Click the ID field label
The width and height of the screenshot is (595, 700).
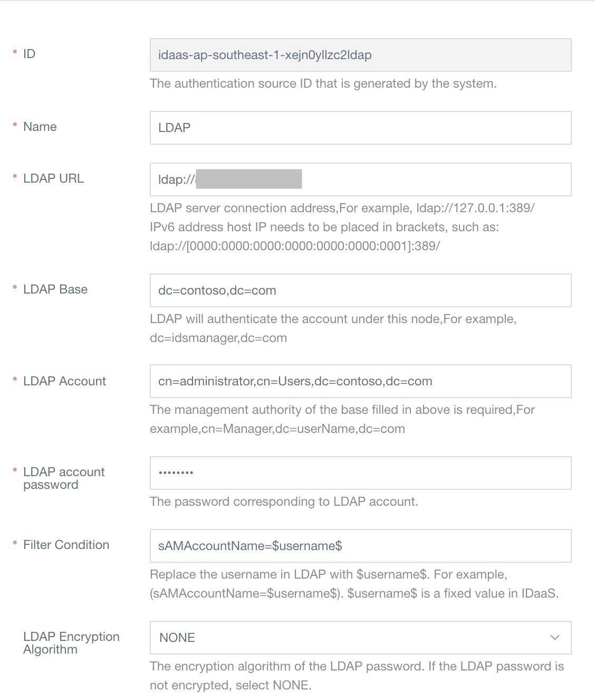pos(29,54)
